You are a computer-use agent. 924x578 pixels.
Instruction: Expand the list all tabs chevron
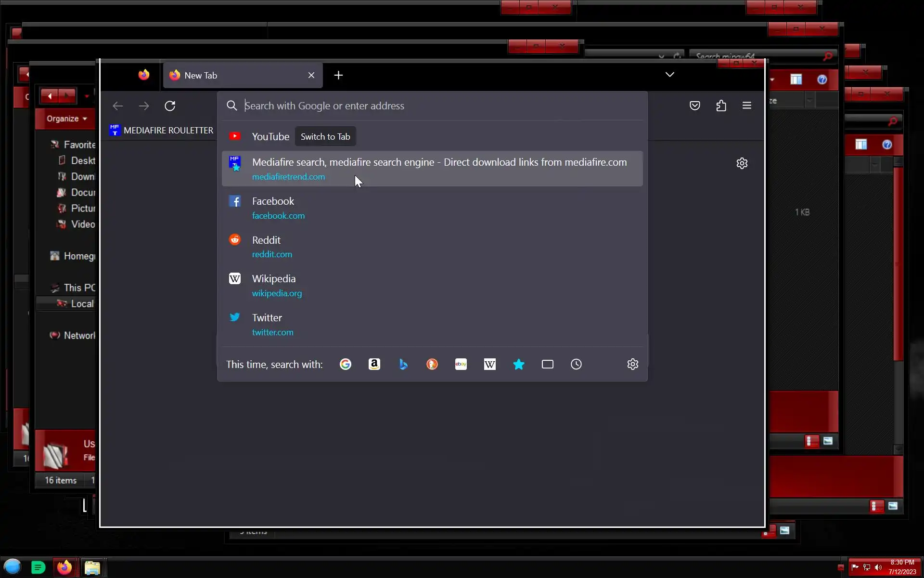(670, 75)
